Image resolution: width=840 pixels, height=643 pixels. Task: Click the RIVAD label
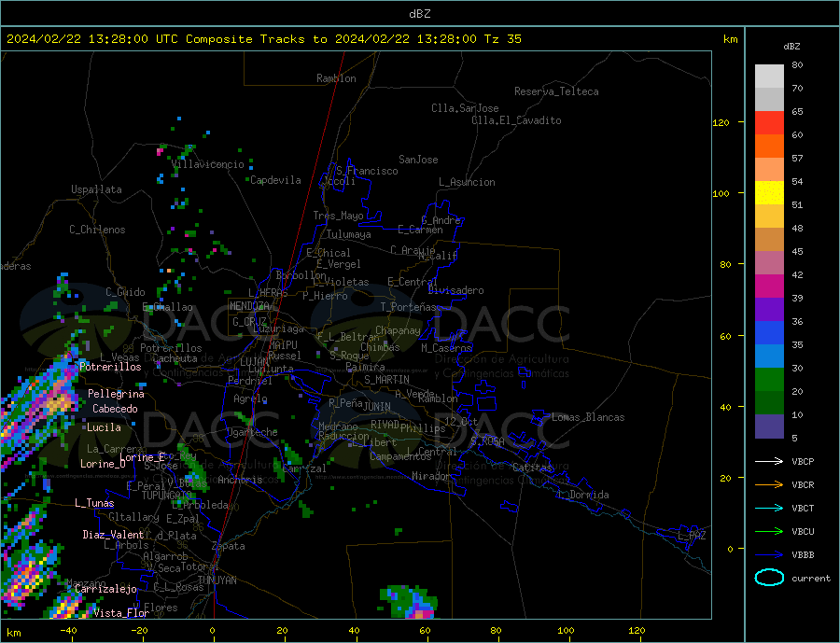tap(385, 425)
